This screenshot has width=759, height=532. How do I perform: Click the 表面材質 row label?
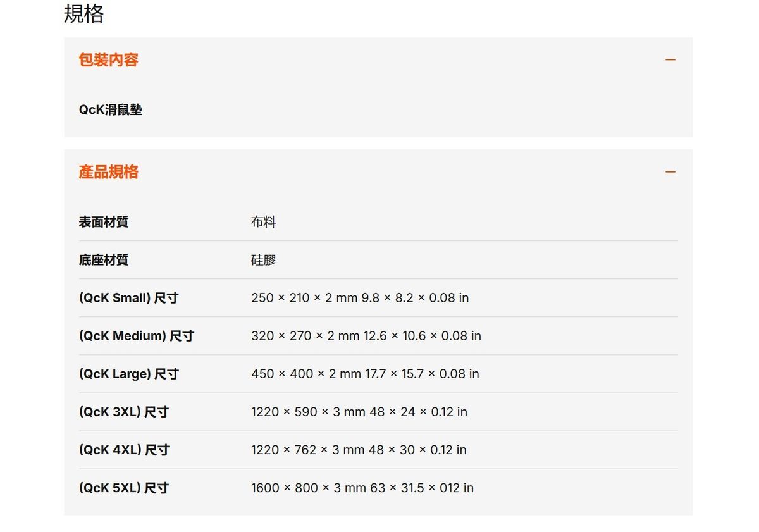104,222
